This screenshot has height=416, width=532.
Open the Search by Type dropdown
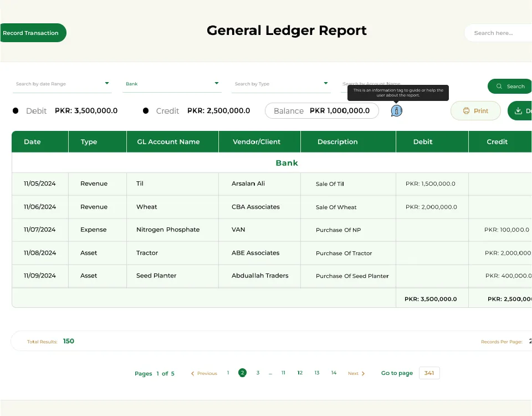pos(281,84)
